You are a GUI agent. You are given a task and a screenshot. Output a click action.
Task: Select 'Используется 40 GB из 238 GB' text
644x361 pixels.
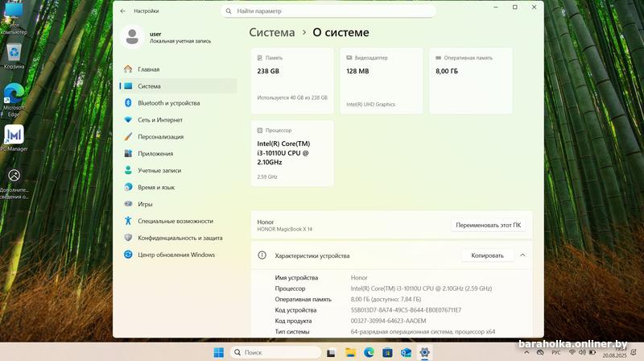pyautogui.click(x=292, y=98)
